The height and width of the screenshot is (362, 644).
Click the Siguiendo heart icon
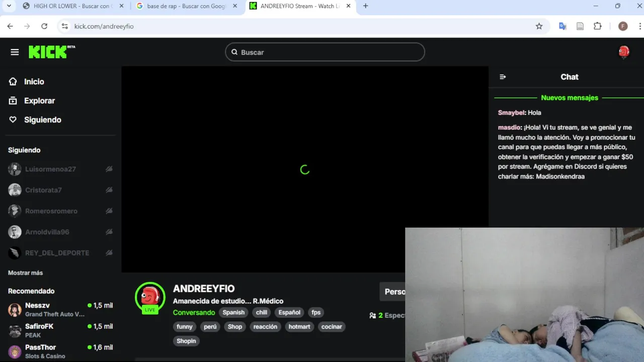[13, 120]
